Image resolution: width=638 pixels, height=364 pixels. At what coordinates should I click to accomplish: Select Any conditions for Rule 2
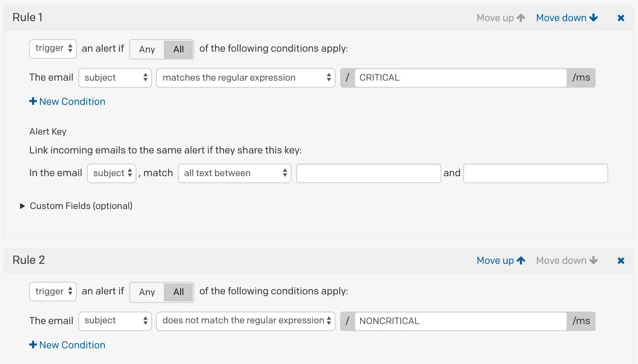(x=147, y=292)
